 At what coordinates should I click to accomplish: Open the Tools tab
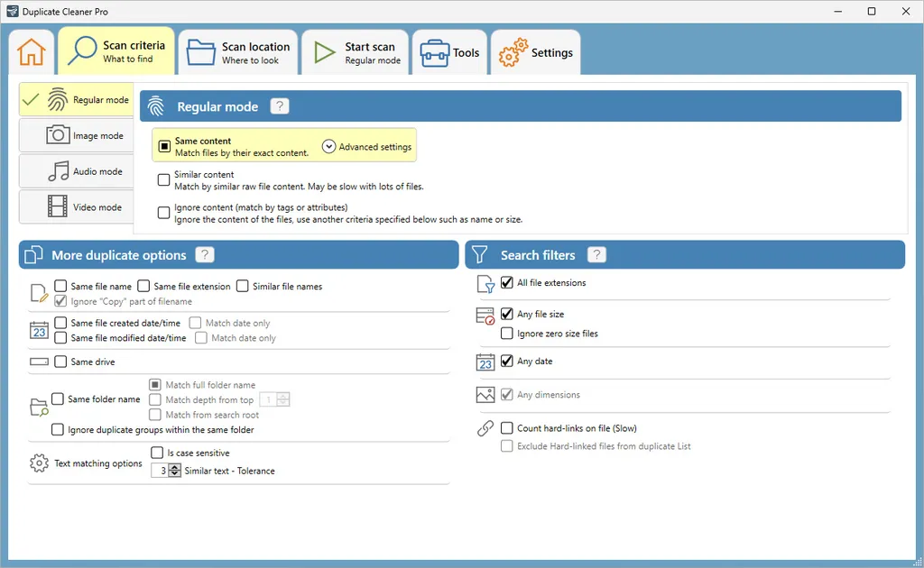point(449,52)
